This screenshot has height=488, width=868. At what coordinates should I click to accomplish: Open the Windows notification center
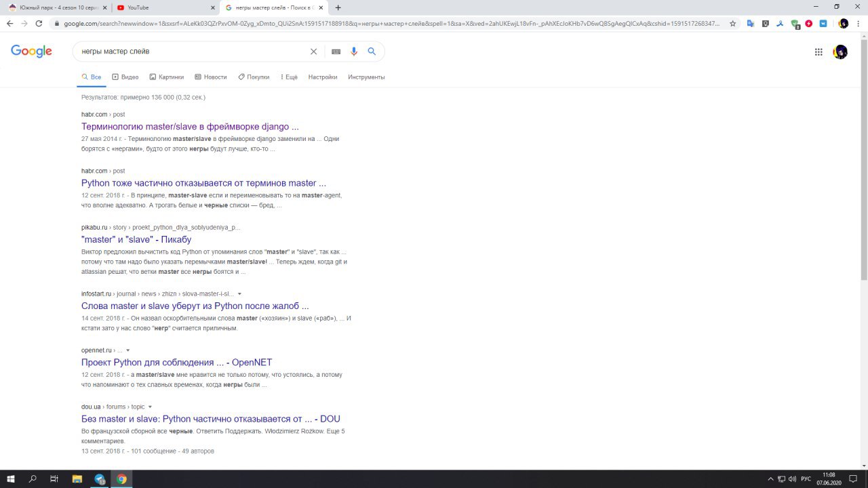[x=854, y=479]
